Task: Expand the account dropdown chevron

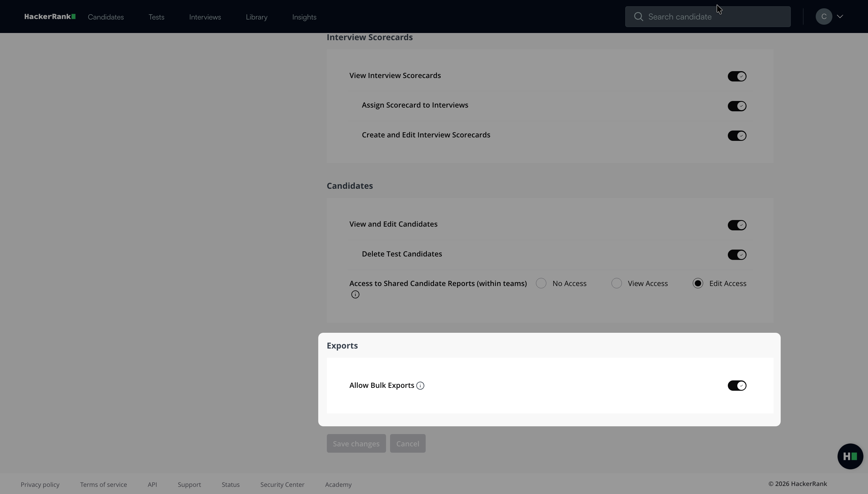Action: 840,17
